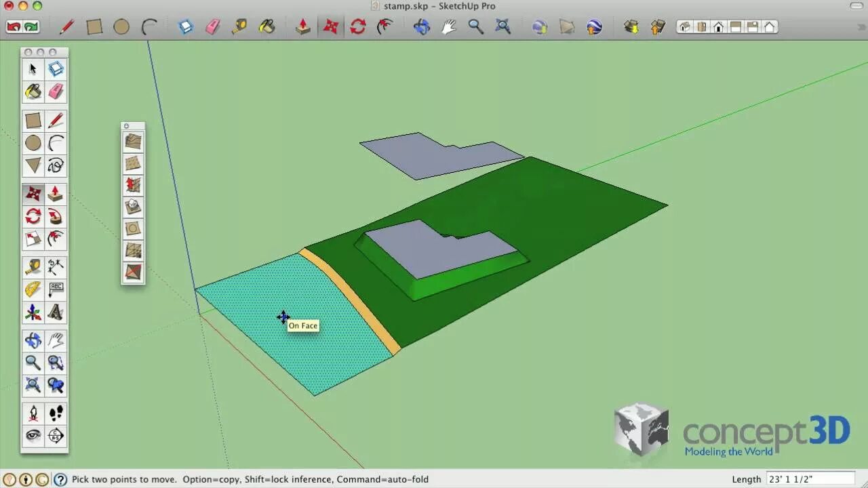This screenshot has width=868, height=488.
Task: Switch to Front view
Action: (719, 27)
